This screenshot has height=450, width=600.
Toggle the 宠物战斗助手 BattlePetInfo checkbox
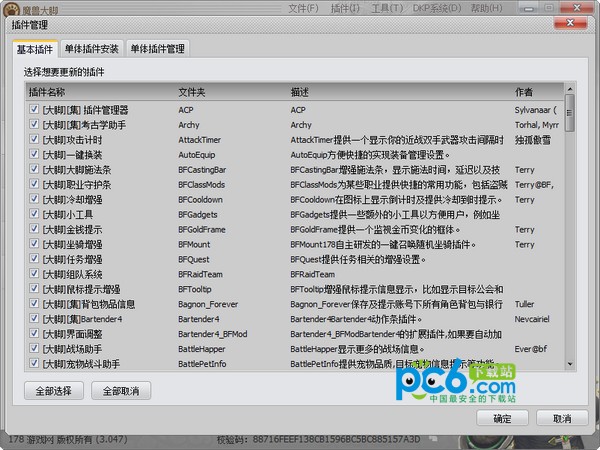click(x=34, y=363)
